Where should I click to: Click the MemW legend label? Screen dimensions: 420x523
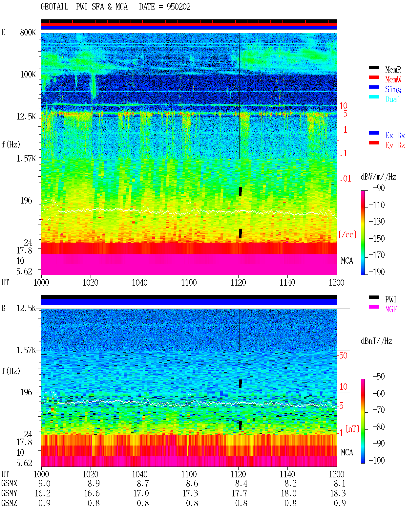tap(393, 79)
